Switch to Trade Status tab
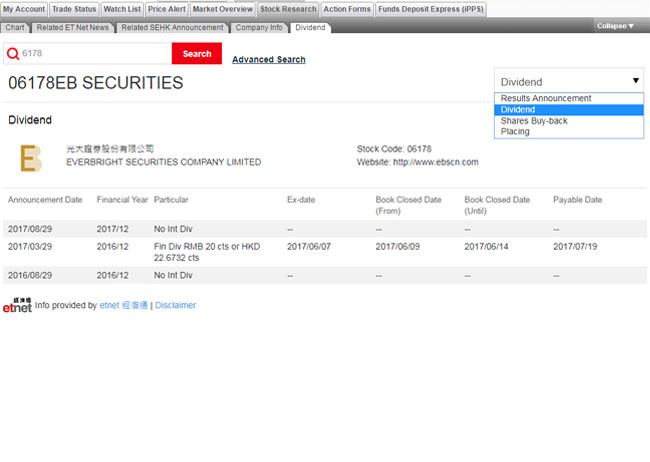 (74, 9)
